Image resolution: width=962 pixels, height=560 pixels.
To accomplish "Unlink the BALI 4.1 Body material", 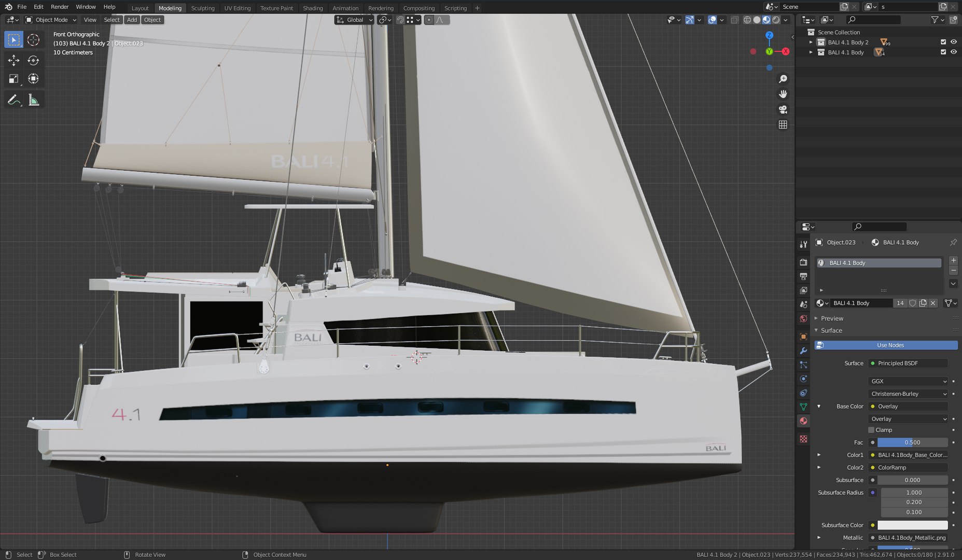I will tap(933, 303).
